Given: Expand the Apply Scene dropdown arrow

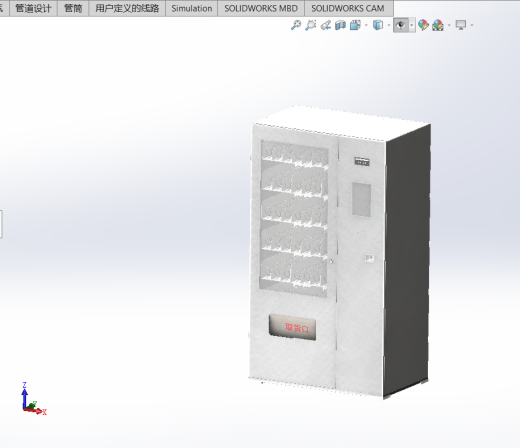Looking at the screenshot, I should click(x=449, y=25).
